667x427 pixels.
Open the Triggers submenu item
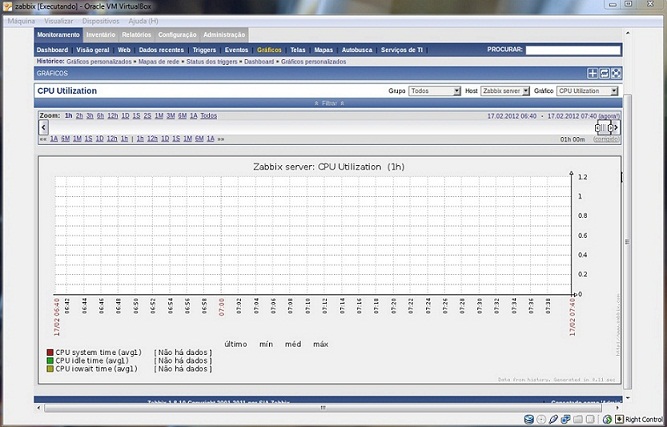[204, 50]
